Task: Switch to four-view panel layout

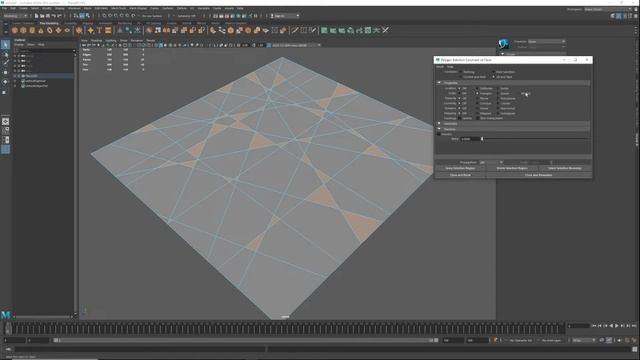Action: (x=5, y=131)
